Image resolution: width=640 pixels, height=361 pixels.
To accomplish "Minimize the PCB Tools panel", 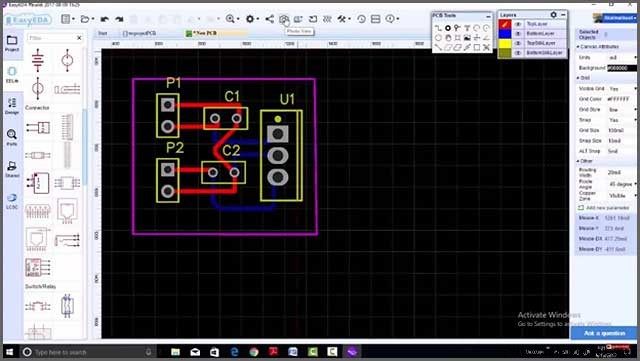I will (488, 16).
